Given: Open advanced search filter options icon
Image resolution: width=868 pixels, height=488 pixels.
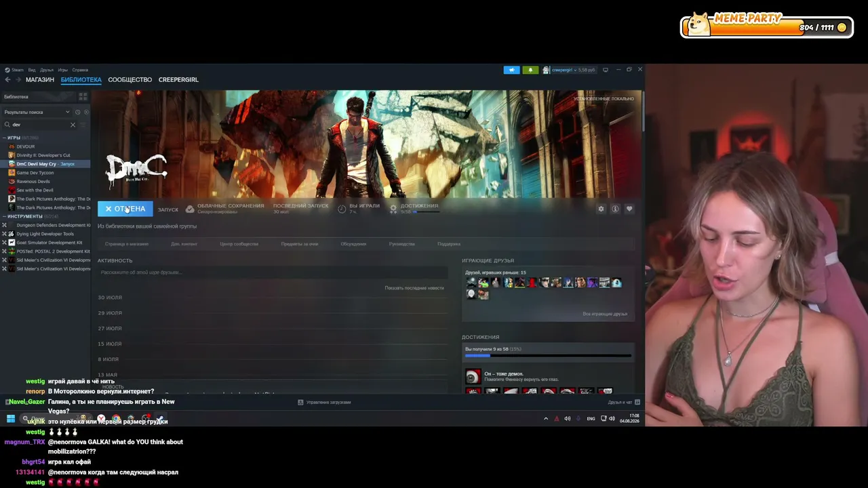Looking at the screenshot, I should [83, 125].
